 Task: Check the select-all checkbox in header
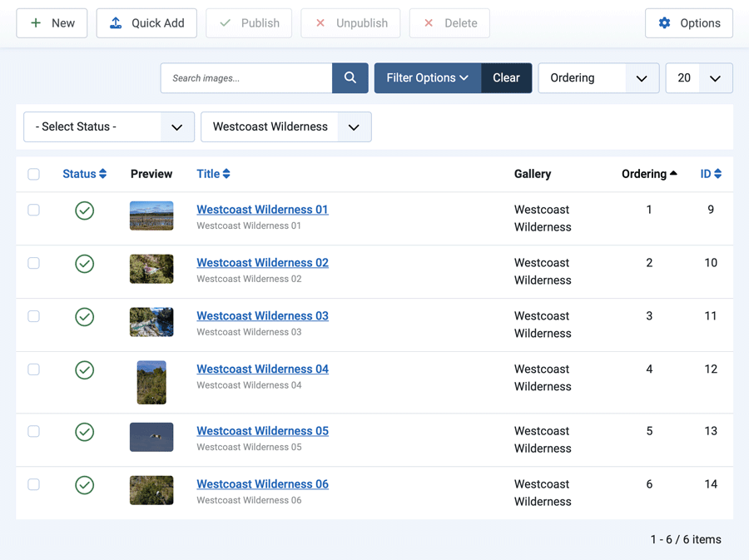coord(33,174)
